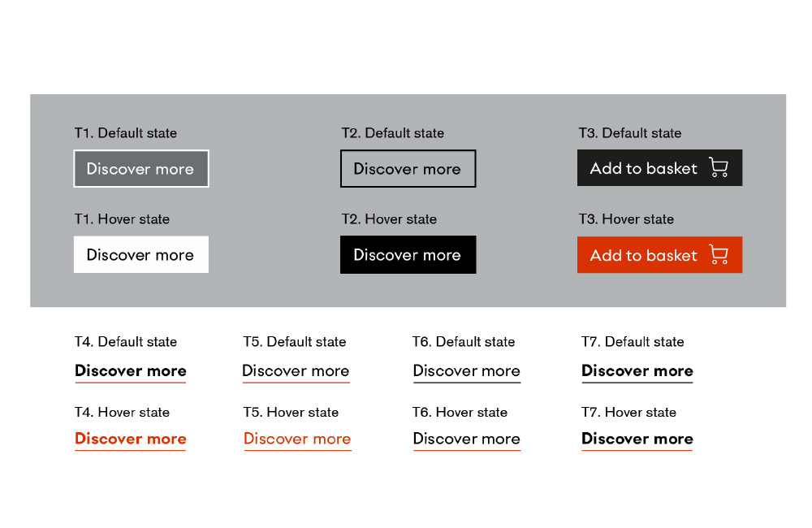
Task: Click the T1 default outlined Discover more button
Action: tap(140, 168)
